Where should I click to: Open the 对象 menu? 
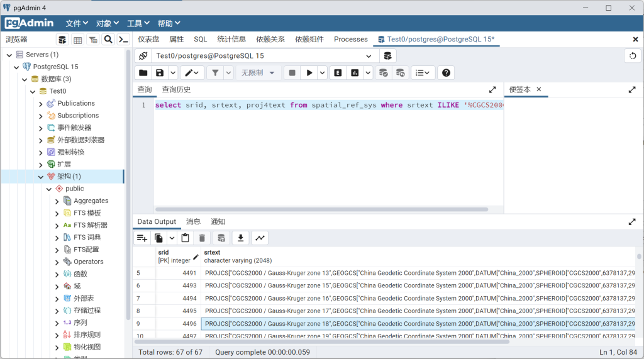click(x=108, y=23)
